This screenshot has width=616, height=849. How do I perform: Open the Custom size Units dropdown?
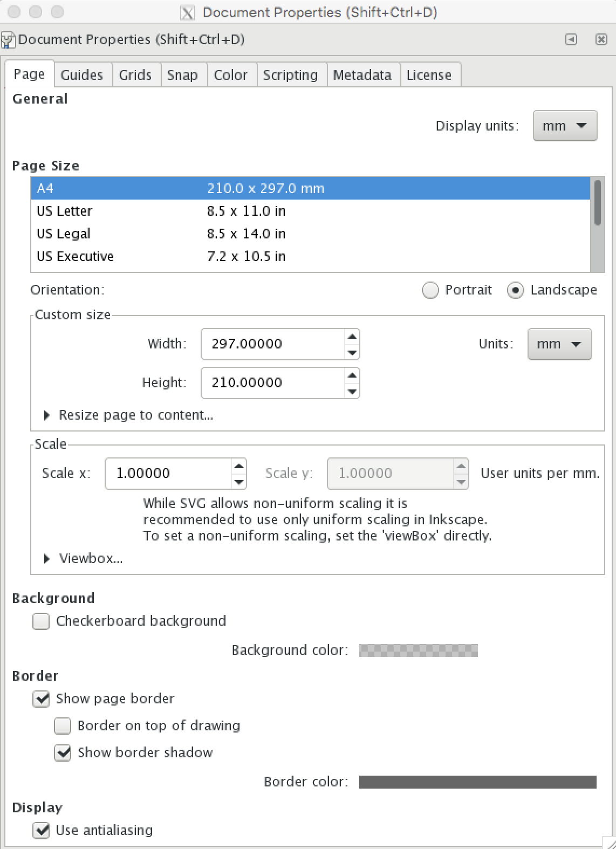click(559, 344)
